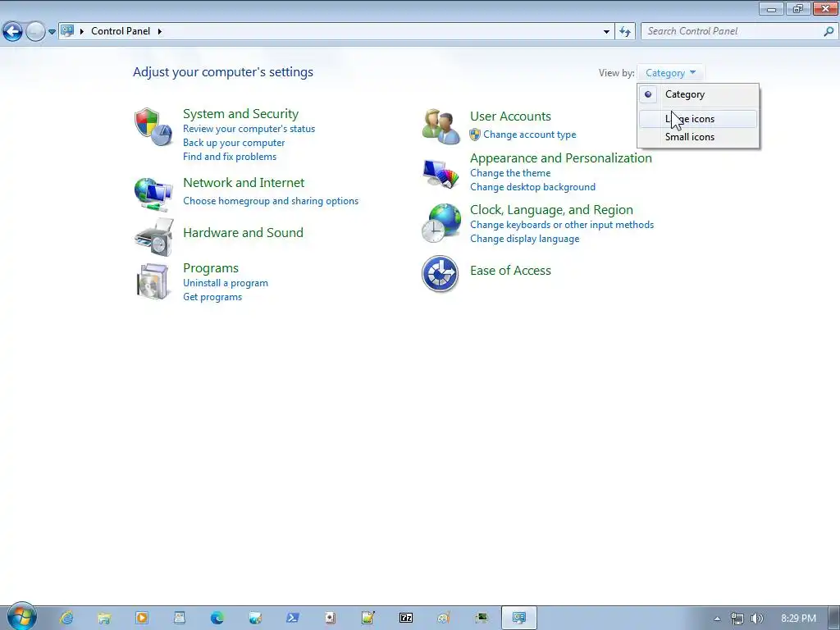840x630 pixels.
Task: Click Change the theme link
Action: click(x=510, y=173)
